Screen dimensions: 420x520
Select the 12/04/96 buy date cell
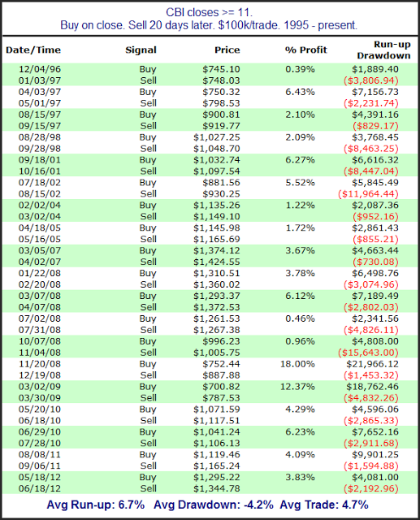click(x=40, y=69)
